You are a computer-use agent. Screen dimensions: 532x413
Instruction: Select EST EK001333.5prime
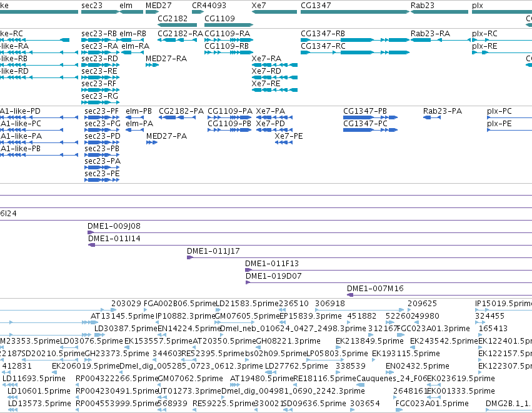click(461, 391)
